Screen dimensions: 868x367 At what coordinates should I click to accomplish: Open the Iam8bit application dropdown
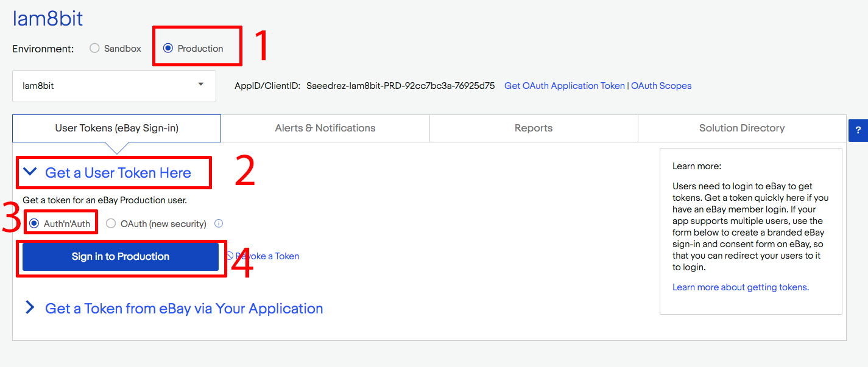point(114,86)
